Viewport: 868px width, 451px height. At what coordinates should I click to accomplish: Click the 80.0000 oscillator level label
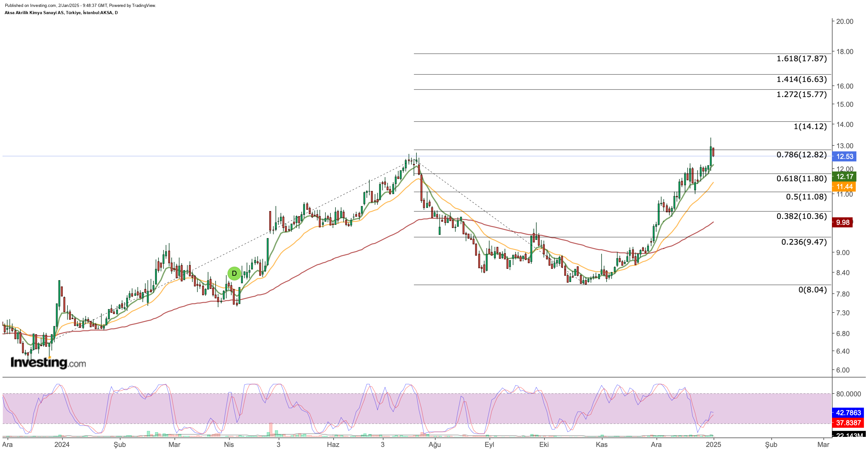click(849, 394)
